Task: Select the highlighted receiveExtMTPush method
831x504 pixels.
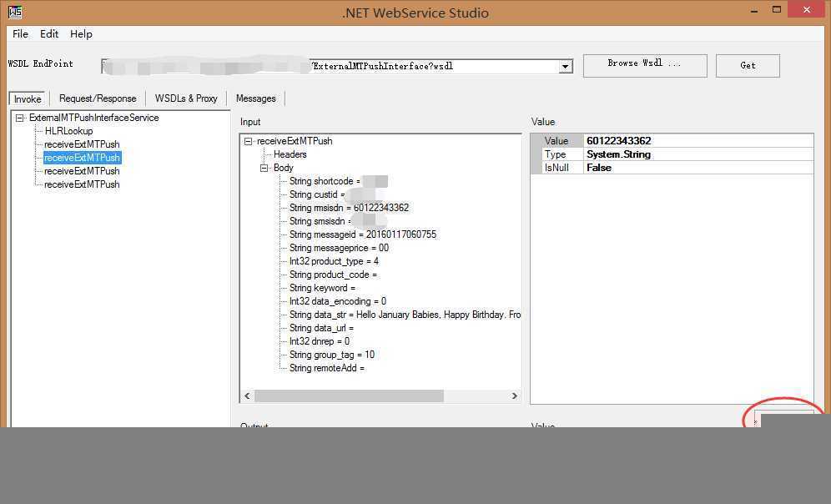Action: point(82,158)
